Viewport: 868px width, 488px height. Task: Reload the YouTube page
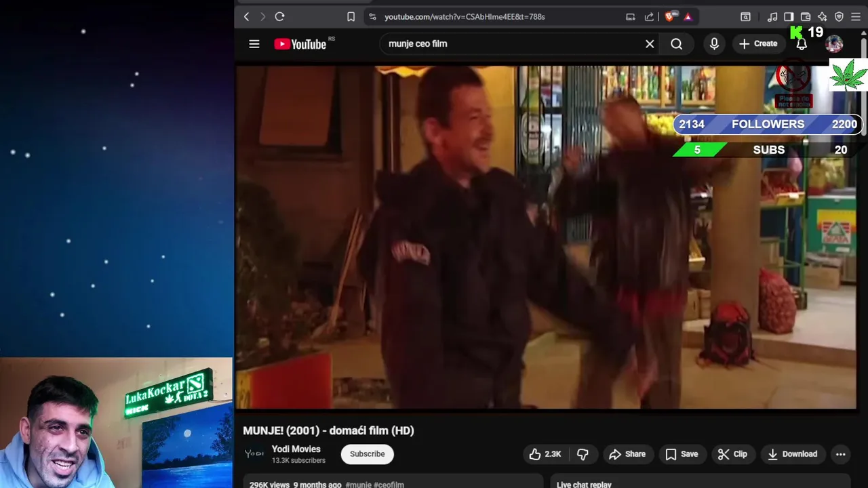click(279, 17)
